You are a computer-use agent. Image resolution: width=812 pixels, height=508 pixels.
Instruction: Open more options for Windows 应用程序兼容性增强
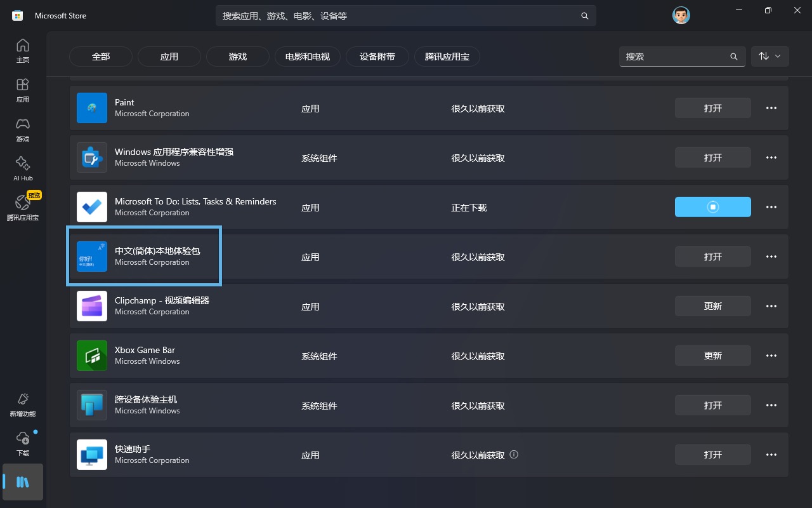tap(771, 157)
